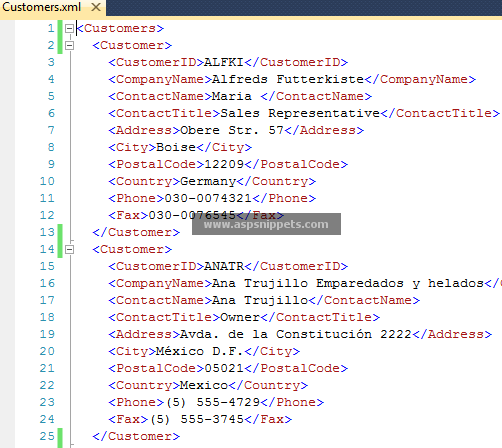Click the Sales Representative contact title text

[300, 113]
